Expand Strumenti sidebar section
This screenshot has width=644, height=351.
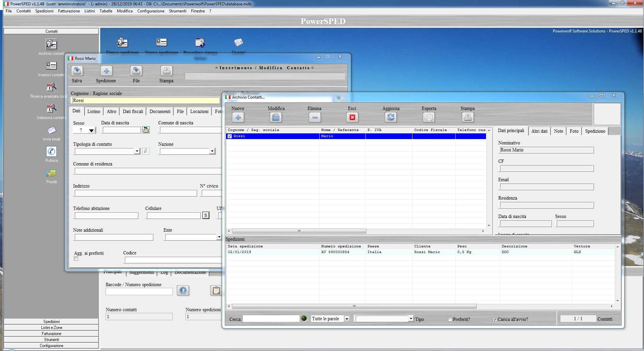(x=51, y=340)
